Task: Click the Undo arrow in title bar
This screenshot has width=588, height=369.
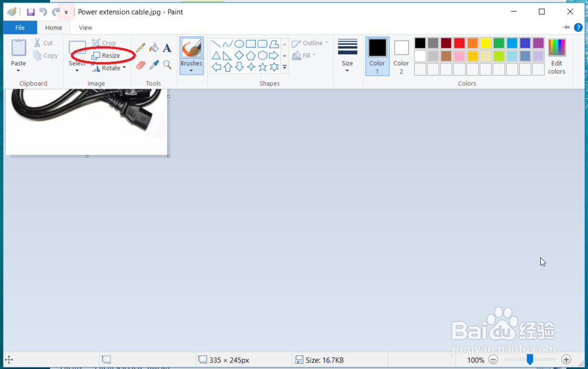Action: [43, 12]
